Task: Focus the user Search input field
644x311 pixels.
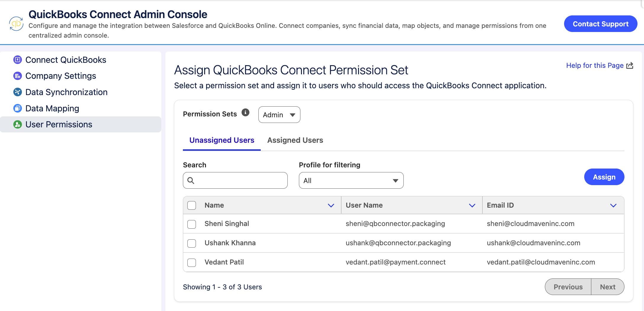Action: click(235, 180)
